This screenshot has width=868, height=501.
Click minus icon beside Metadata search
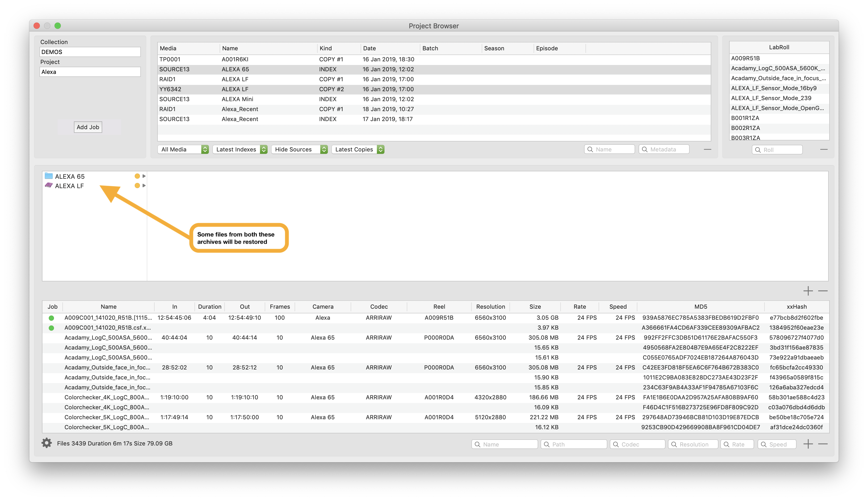[x=707, y=149]
